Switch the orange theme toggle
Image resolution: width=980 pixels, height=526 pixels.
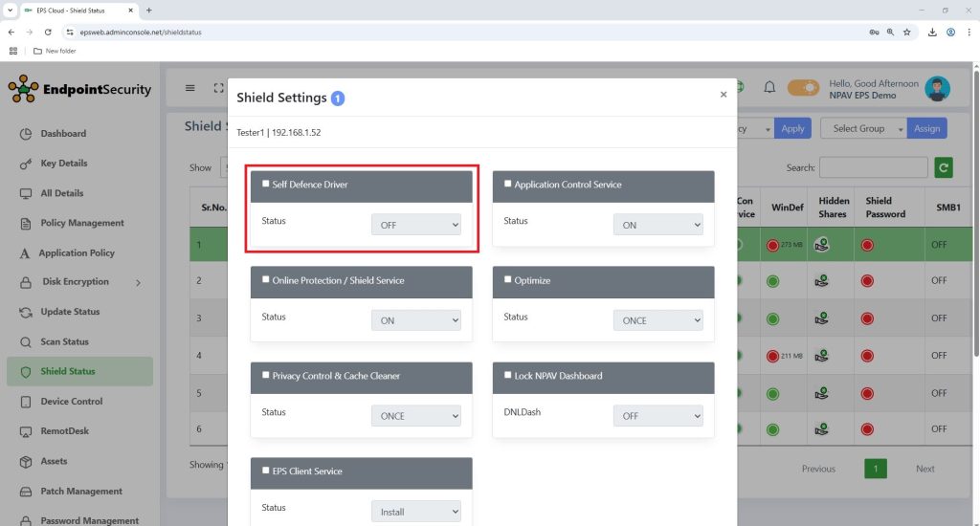pos(804,88)
